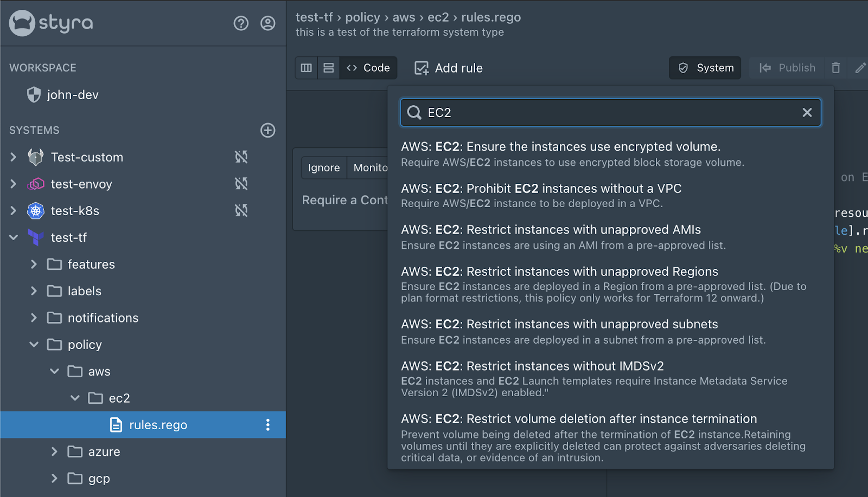
Task: Click ec2 in the breadcrumb
Action: [x=438, y=17]
